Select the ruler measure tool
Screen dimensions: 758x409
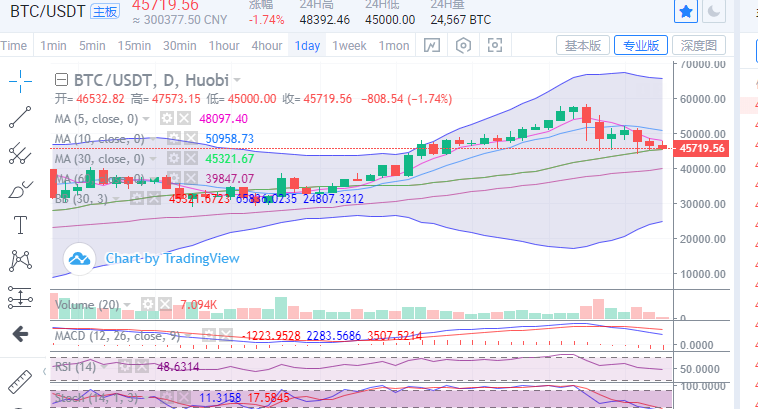pos(20,381)
